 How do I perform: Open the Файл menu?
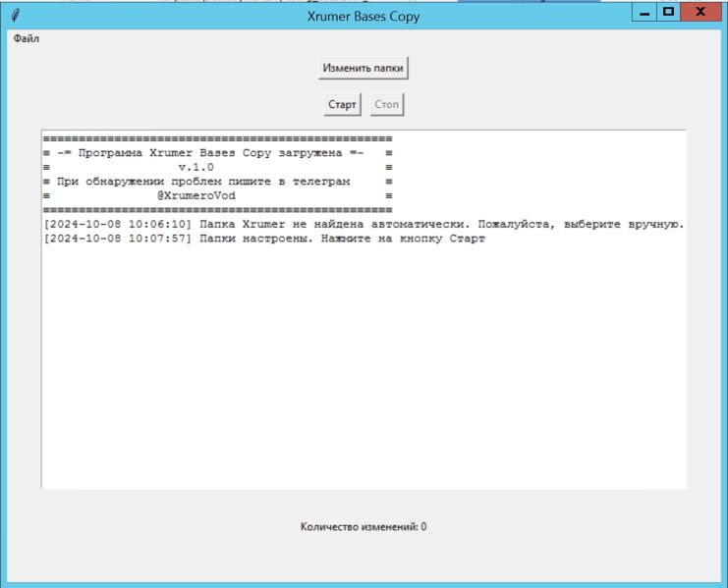pyautogui.click(x=26, y=38)
